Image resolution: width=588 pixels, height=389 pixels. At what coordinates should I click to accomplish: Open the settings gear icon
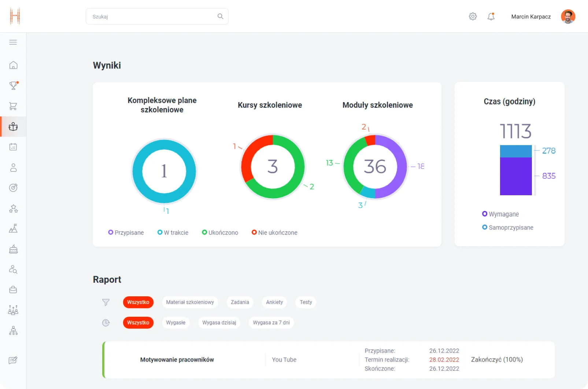pyautogui.click(x=473, y=16)
